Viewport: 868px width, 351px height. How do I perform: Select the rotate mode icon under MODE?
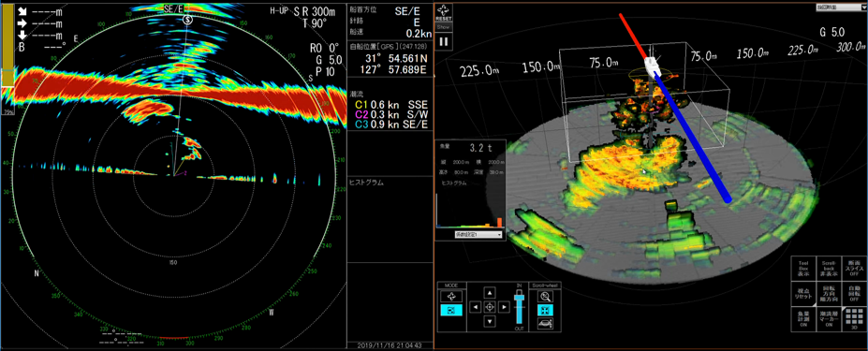pyautogui.click(x=450, y=296)
